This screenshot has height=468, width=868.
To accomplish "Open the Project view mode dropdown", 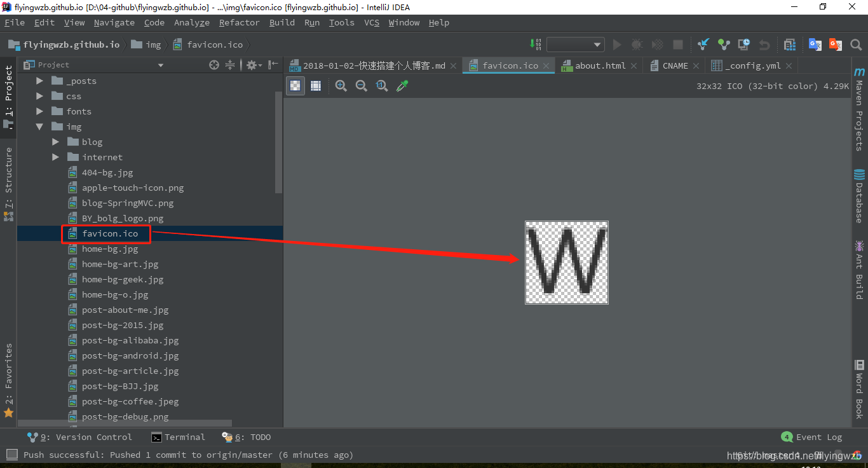I will [x=161, y=65].
